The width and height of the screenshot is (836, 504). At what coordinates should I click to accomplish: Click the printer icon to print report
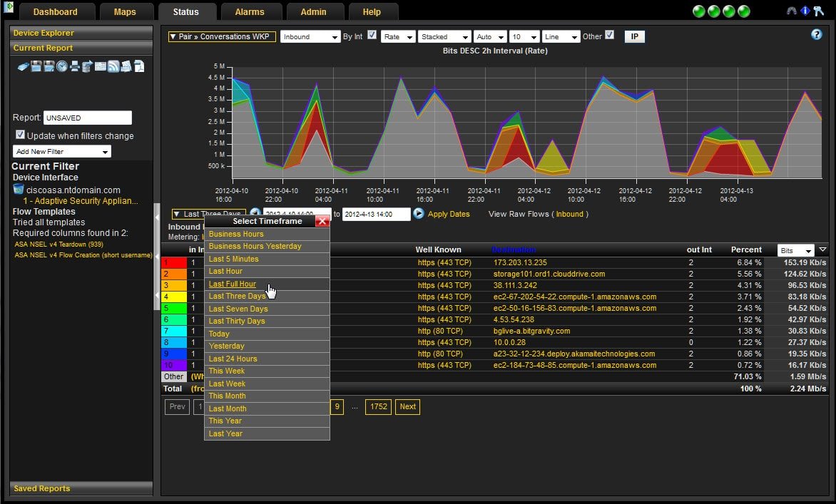click(75, 66)
